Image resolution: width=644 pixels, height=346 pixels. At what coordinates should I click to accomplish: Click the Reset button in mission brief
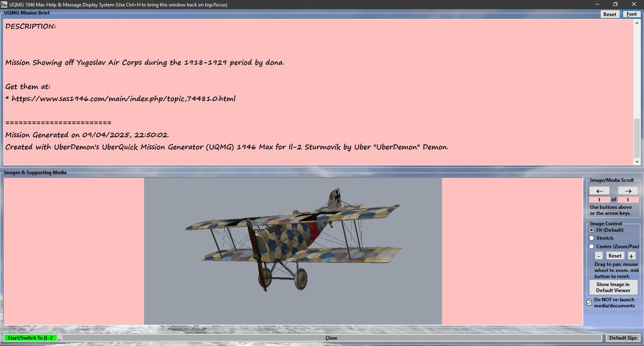tap(610, 14)
